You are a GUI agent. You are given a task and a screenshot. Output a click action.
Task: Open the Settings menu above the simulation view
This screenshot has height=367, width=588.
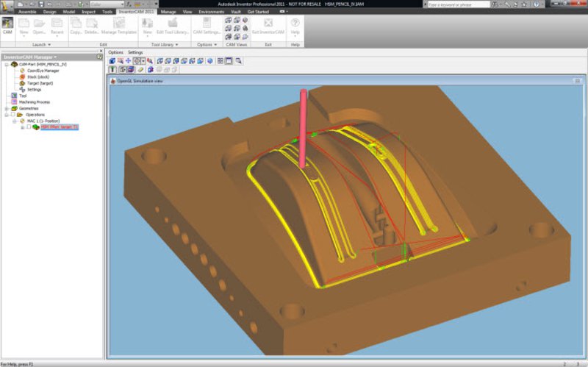135,52
